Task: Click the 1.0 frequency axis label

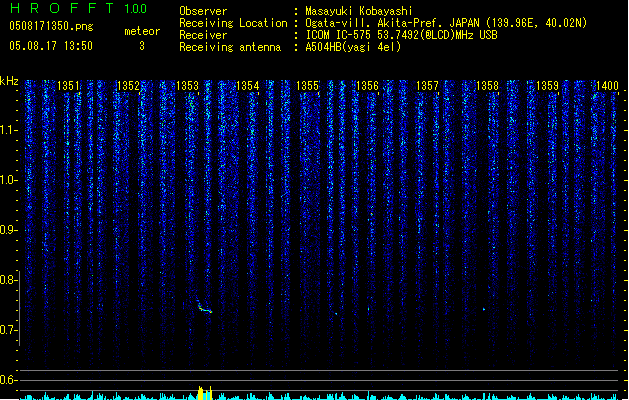Action: [9, 180]
